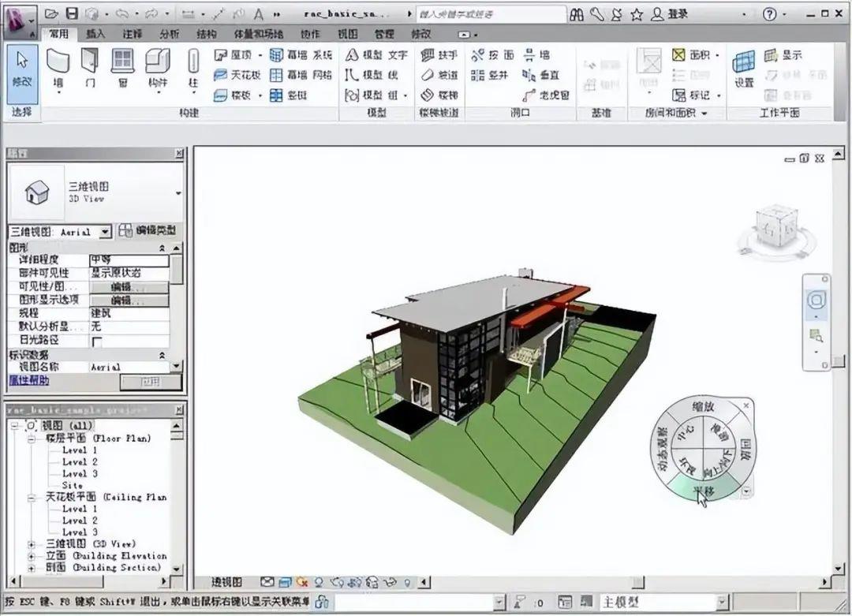Switch to the 结构 (Structure) ribbon tab
Image resolution: width=852 pixels, height=616 pixels.
[206, 34]
